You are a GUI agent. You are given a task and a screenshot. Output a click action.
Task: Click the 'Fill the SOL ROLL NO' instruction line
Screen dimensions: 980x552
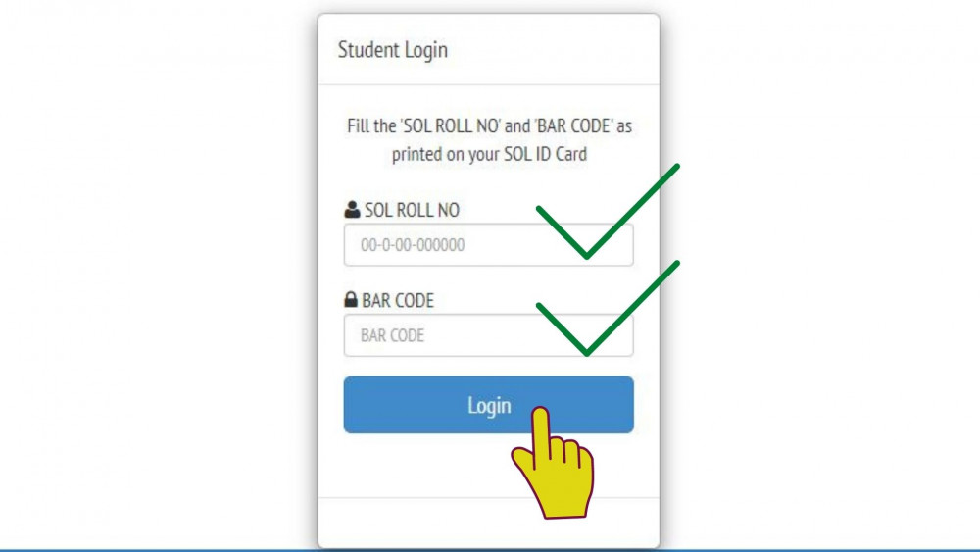pyautogui.click(x=489, y=125)
